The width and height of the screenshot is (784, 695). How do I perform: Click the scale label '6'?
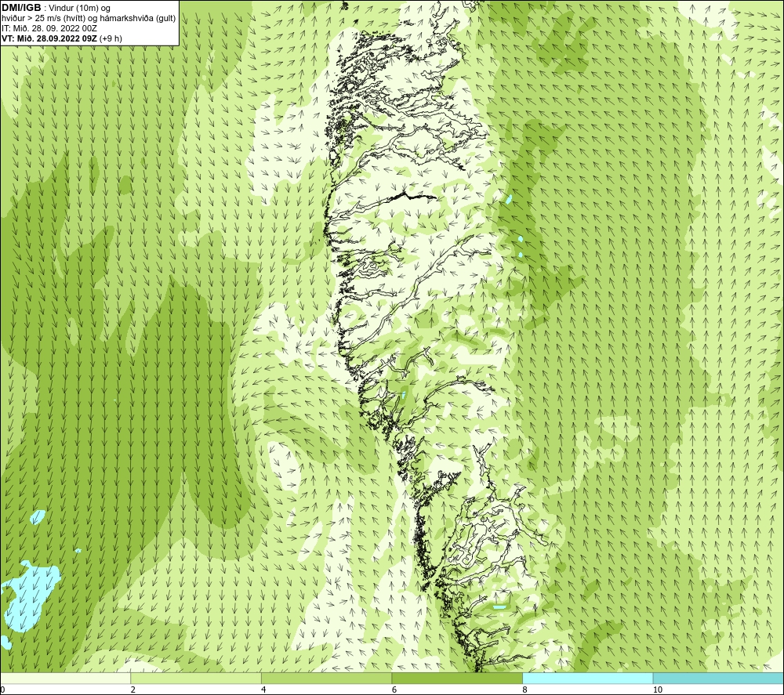pos(394,690)
